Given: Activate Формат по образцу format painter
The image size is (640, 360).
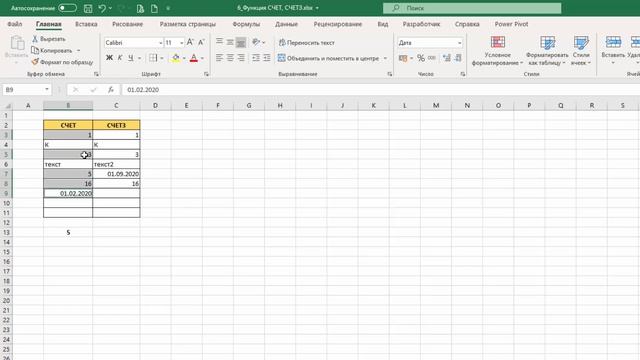Looking at the screenshot, I should coord(62,62).
